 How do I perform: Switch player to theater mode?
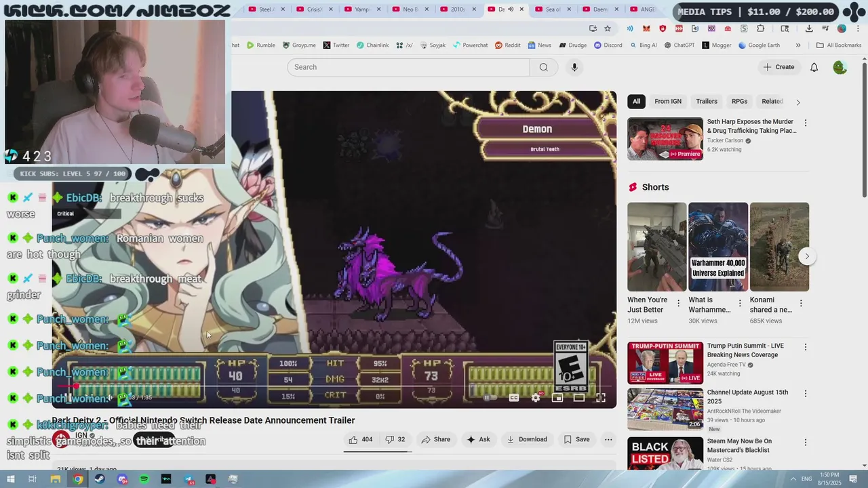point(579,398)
